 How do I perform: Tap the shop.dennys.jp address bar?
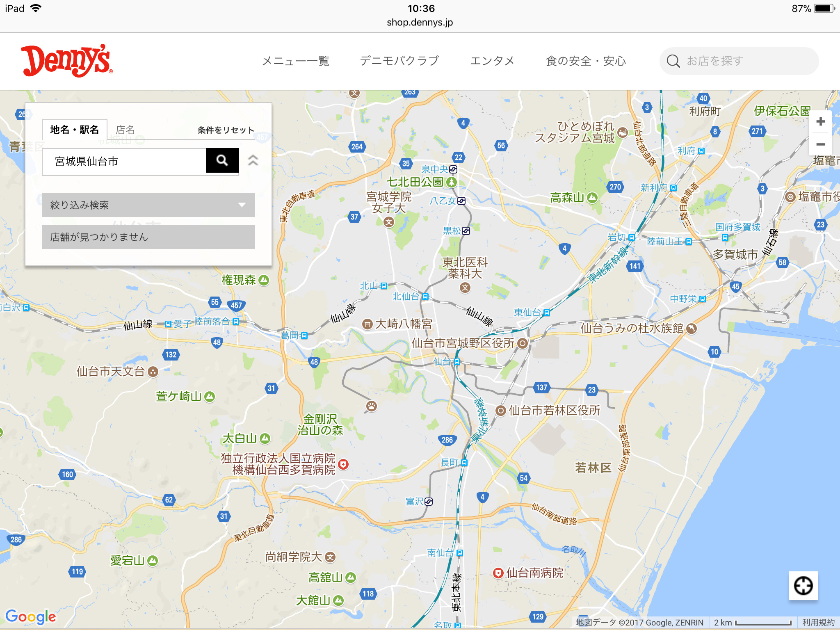tap(420, 23)
